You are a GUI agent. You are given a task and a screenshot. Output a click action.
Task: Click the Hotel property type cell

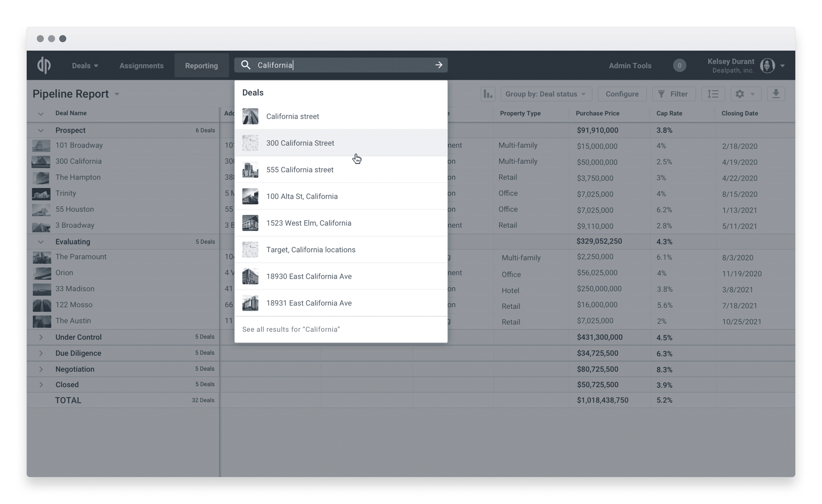click(x=510, y=290)
